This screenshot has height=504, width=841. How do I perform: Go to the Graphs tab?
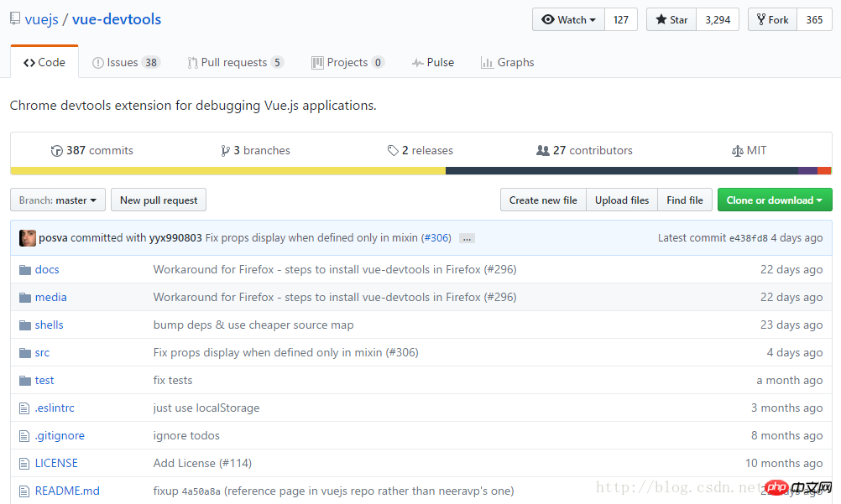tap(508, 63)
